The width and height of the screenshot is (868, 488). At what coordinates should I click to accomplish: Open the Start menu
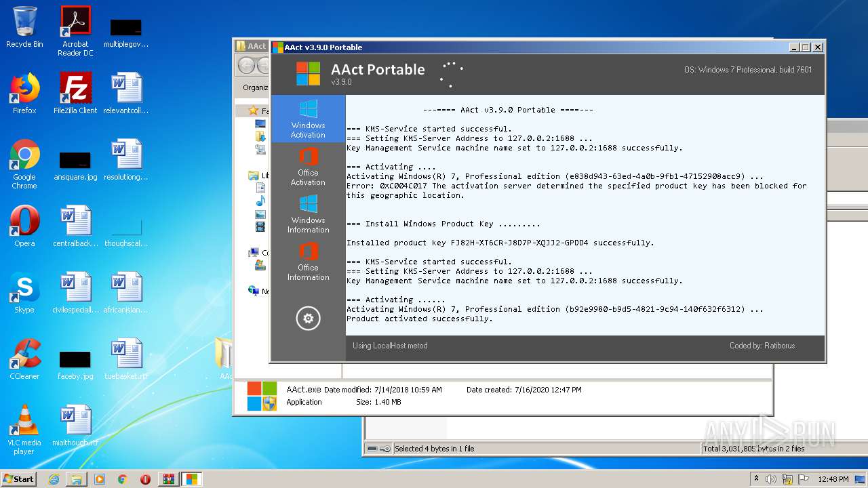click(x=19, y=479)
